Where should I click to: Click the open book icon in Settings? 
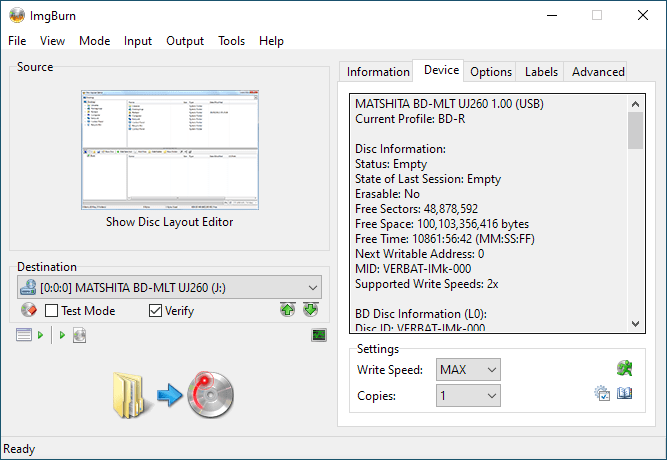point(624,393)
